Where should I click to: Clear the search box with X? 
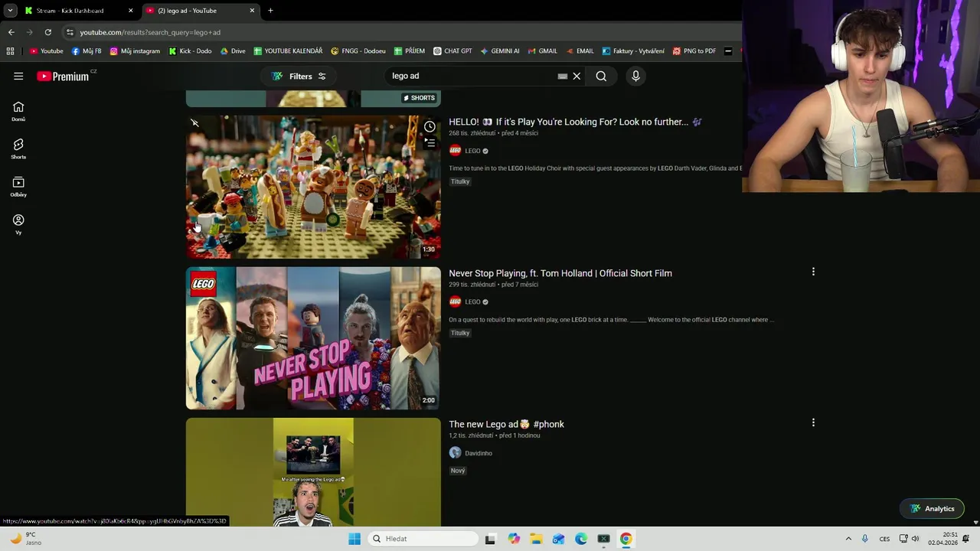tap(577, 76)
